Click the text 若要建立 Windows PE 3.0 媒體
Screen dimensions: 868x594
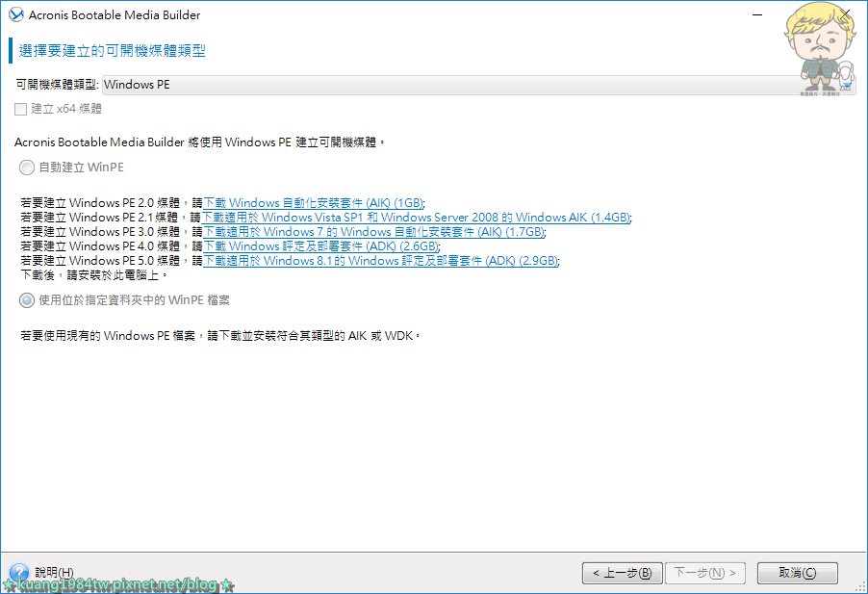pos(100,232)
